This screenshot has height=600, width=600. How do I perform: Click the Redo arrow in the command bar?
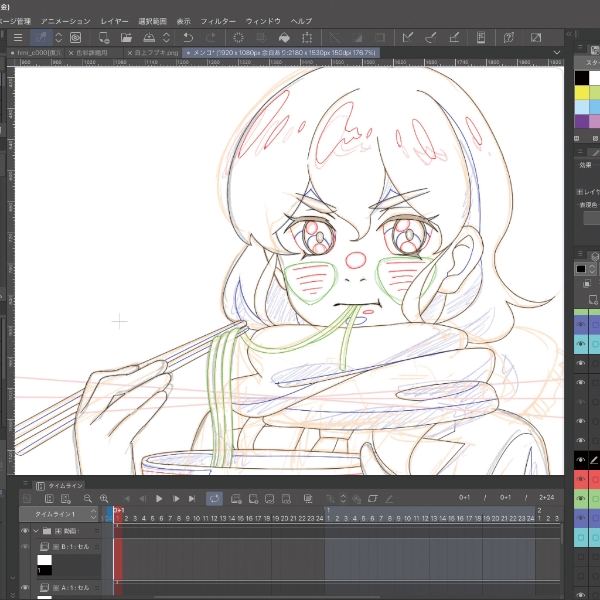tap(210, 38)
